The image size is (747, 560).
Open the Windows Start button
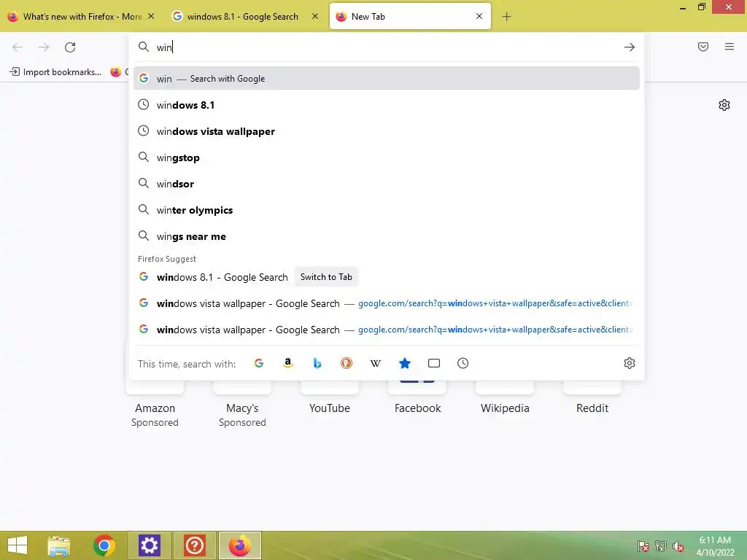[18, 545]
